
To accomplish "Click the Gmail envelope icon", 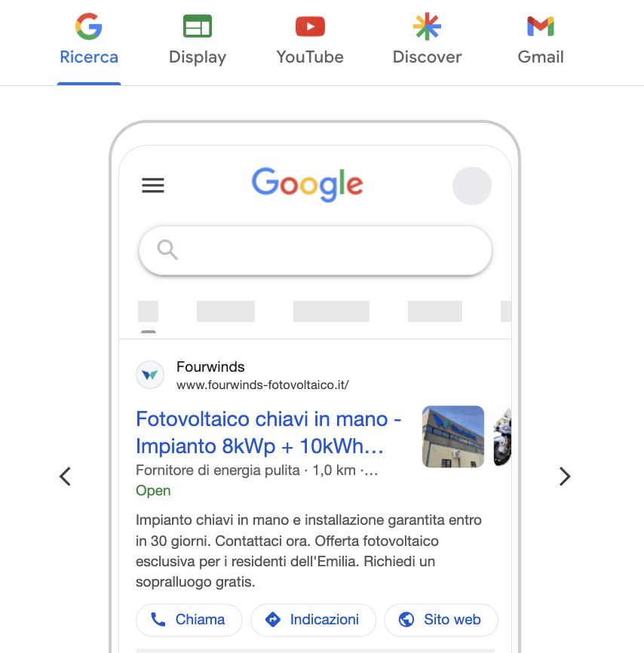I will pyautogui.click(x=540, y=26).
